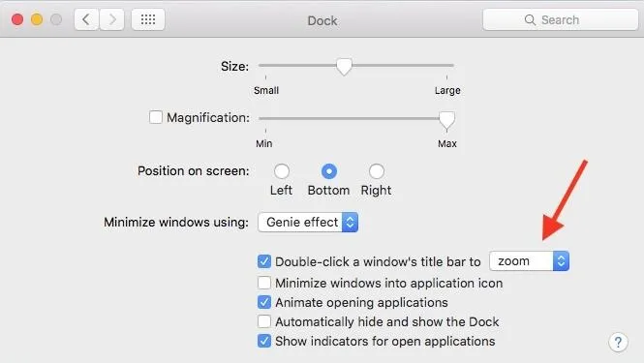Open help with the question mark button

pyautogui.click(x=618, y=342)
